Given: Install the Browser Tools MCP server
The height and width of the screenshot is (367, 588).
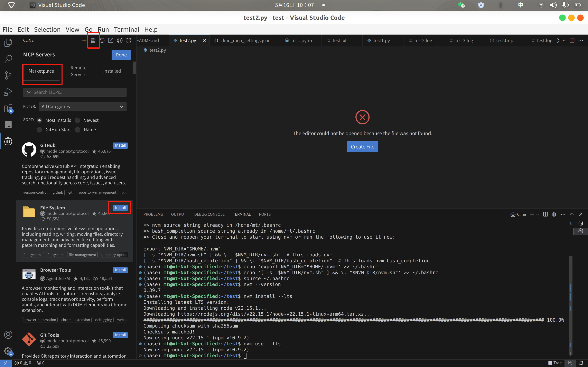Looking at the screenshot, I should [x=120, y=270].
